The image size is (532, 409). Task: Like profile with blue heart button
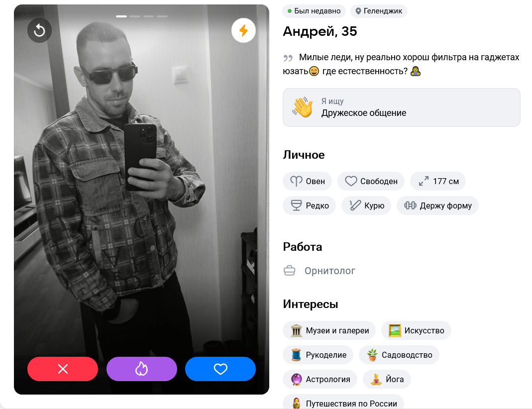pyautogui.click(x=220, y=369)
